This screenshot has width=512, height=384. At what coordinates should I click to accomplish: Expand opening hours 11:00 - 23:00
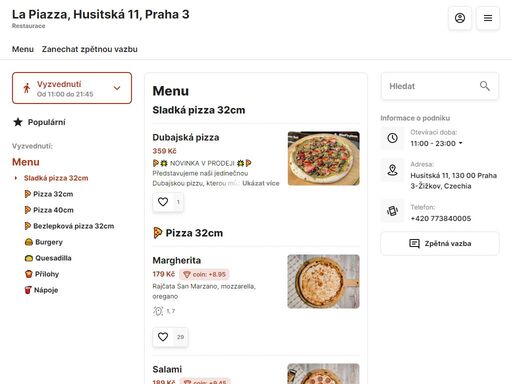click(x=436, y=143)
